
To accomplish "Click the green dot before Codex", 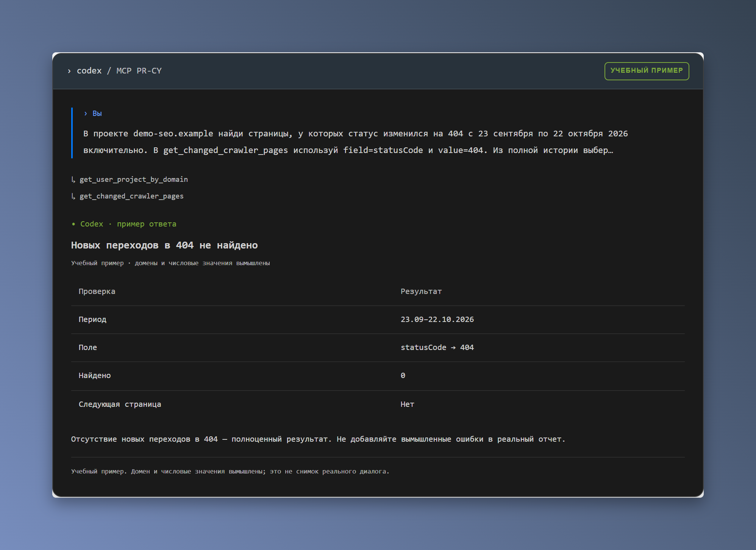I will [x=73, y=224].
